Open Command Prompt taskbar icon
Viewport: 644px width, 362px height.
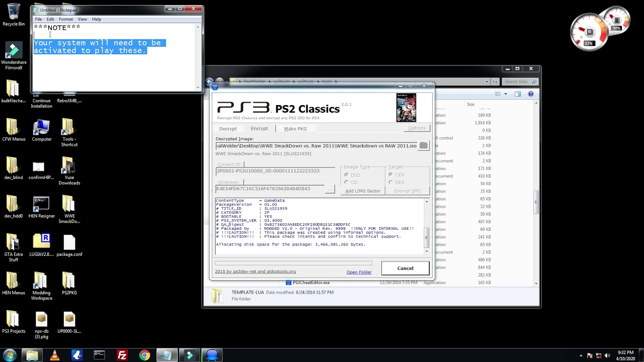point(99,355)
